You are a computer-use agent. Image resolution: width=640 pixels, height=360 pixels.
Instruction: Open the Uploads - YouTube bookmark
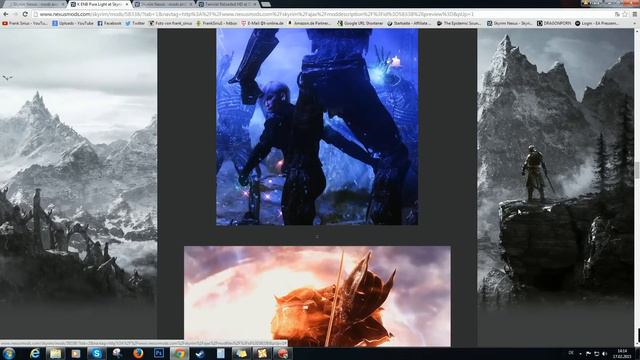(73, 23)
